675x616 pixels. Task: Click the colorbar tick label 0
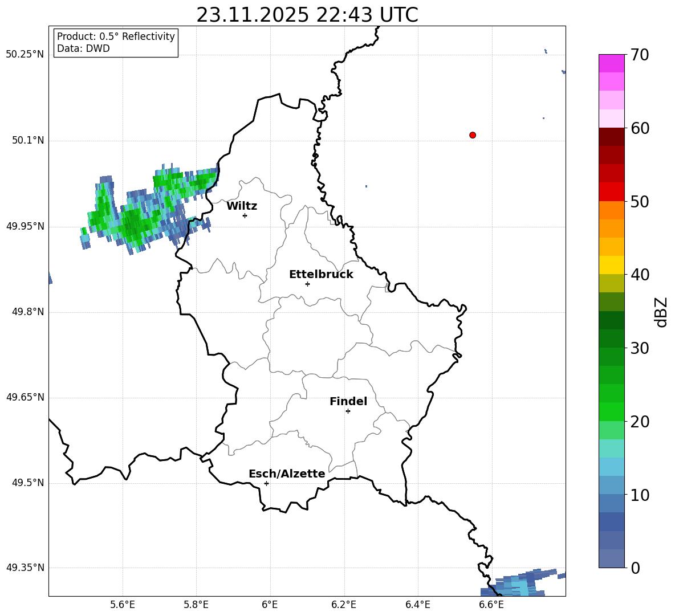635,568
